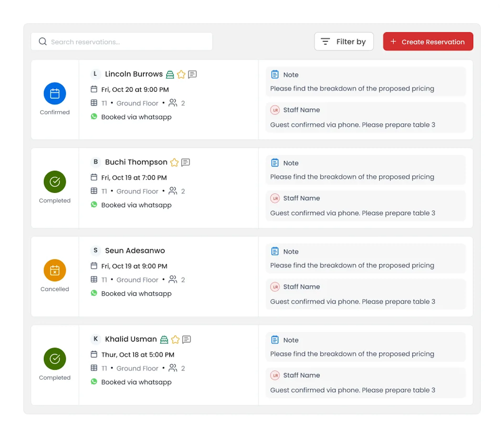
Task: Click the star icon beside Khalid Usman
Action: (175, 340)
